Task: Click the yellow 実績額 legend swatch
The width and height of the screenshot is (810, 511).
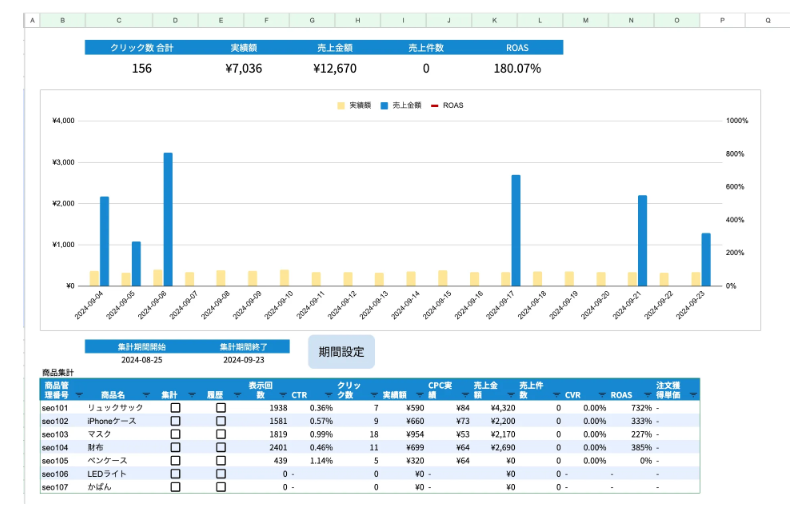Action: (x=341, y=105)
